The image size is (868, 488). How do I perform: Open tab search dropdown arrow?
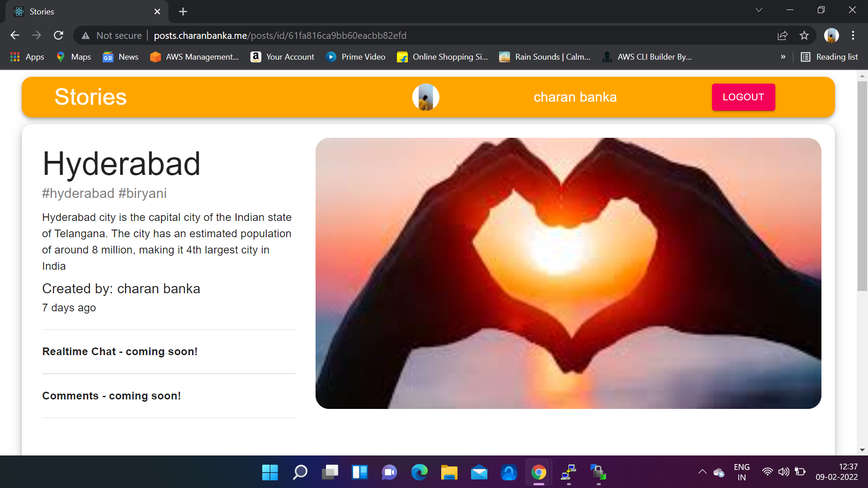tap(759, 10)
